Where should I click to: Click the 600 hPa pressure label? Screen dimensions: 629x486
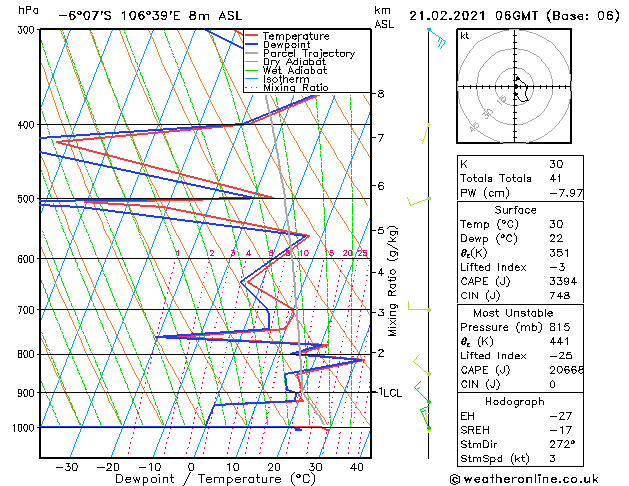28,259
